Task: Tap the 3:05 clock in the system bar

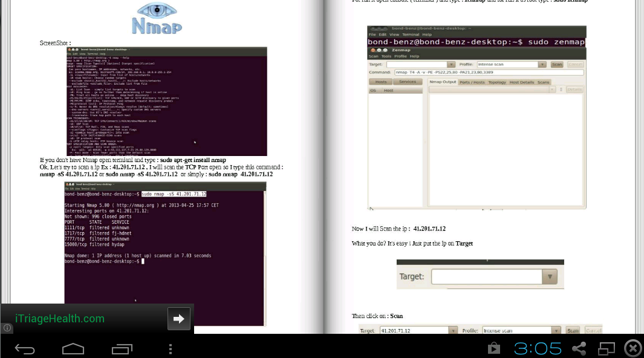Action: [538, 348]
